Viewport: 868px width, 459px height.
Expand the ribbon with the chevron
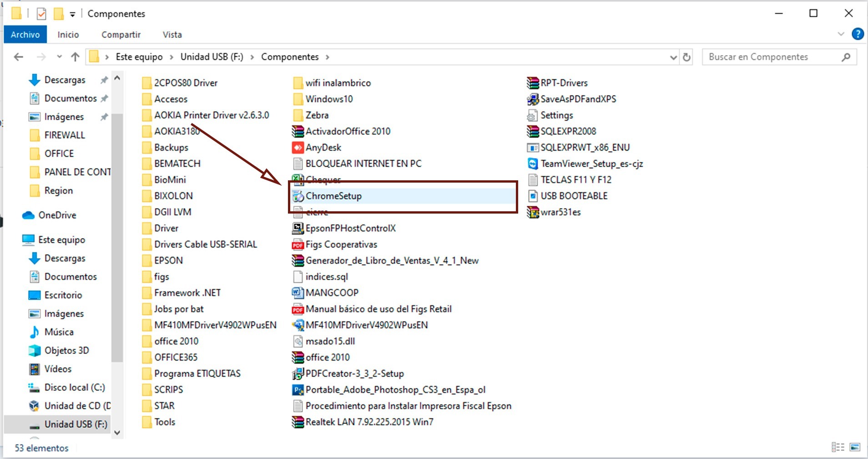(x=841, y=34)
